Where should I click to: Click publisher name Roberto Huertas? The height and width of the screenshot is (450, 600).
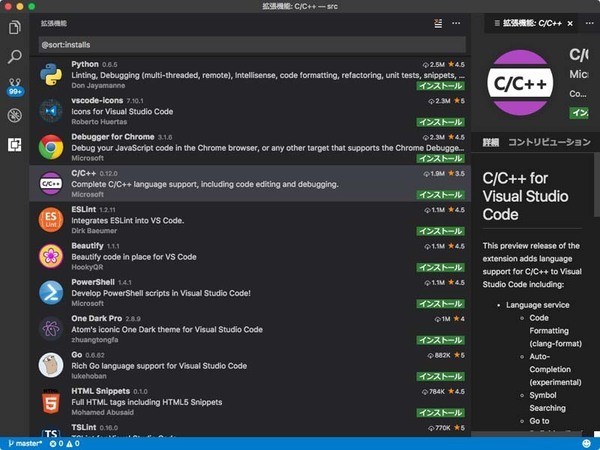pyautogui.click(x=99, y=122)
